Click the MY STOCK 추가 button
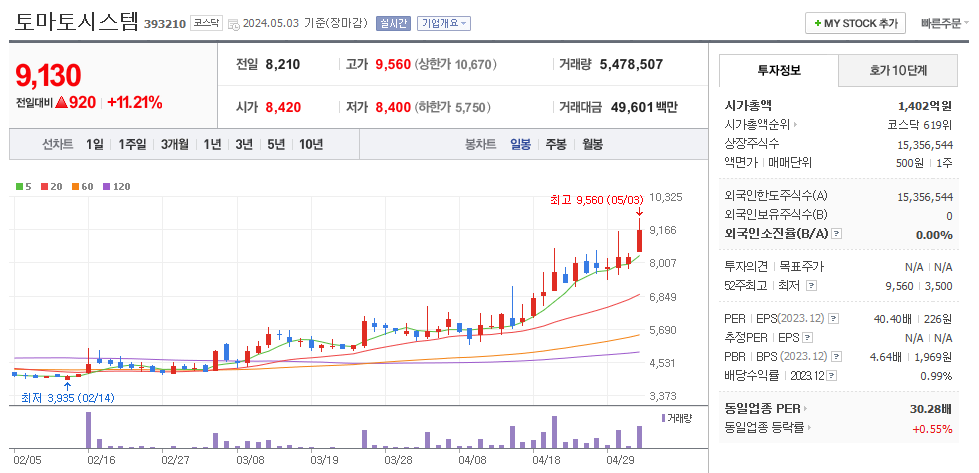The height and width of the screenshot is (473, 979). pos(855,24)
